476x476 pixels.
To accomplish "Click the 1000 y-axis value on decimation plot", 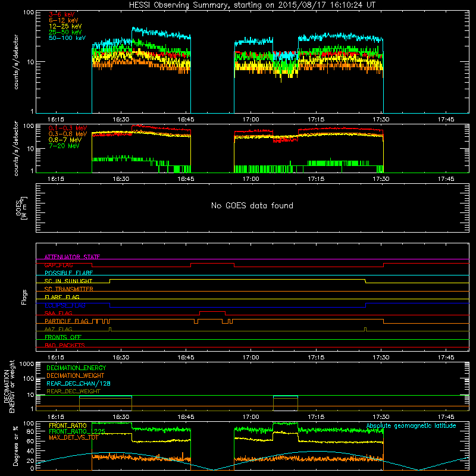I will [27, 364].
